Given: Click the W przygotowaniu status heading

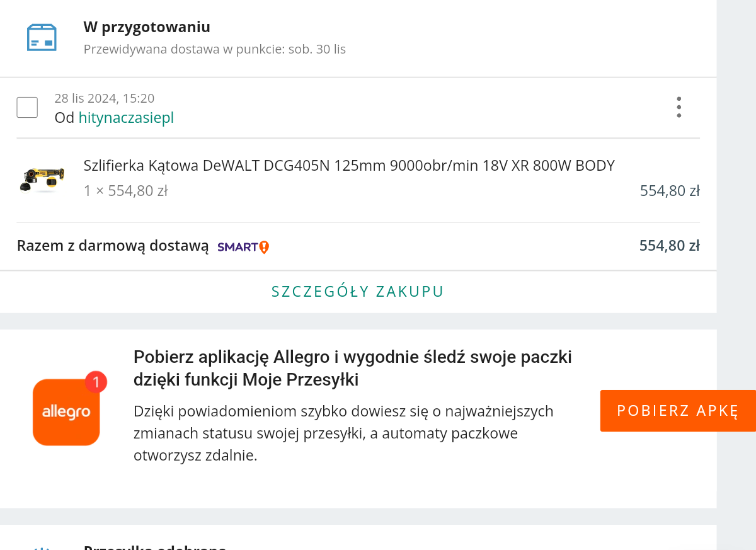Looking at the screenshot, I should click(147, 27).
